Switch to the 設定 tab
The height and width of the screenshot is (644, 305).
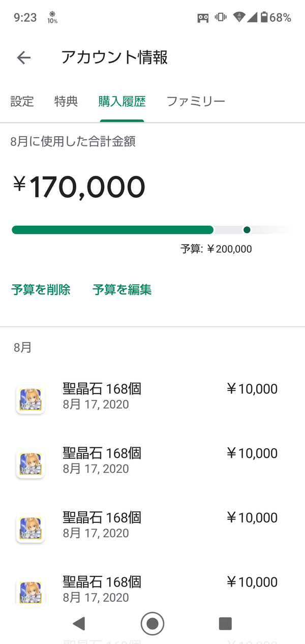point(22,101)
